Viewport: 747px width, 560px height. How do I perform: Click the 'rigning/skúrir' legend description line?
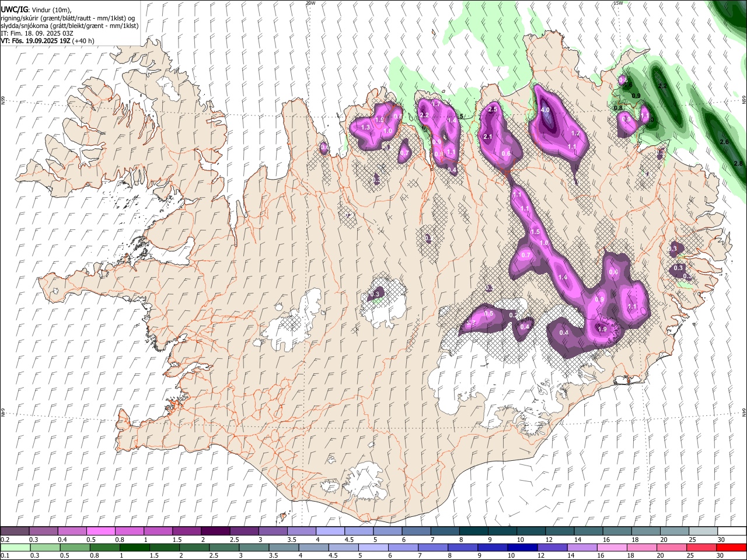click(x=68, y=18)
